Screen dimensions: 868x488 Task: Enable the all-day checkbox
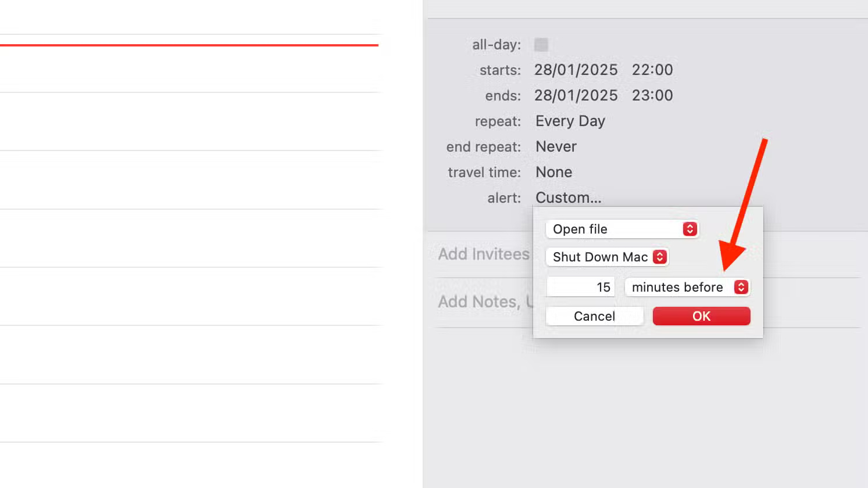pyautogui.click(x=541, y=45)
